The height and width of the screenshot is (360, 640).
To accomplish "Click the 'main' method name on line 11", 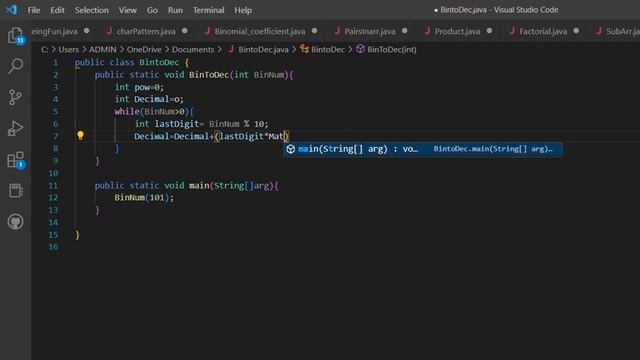I will tap(199, 185).
